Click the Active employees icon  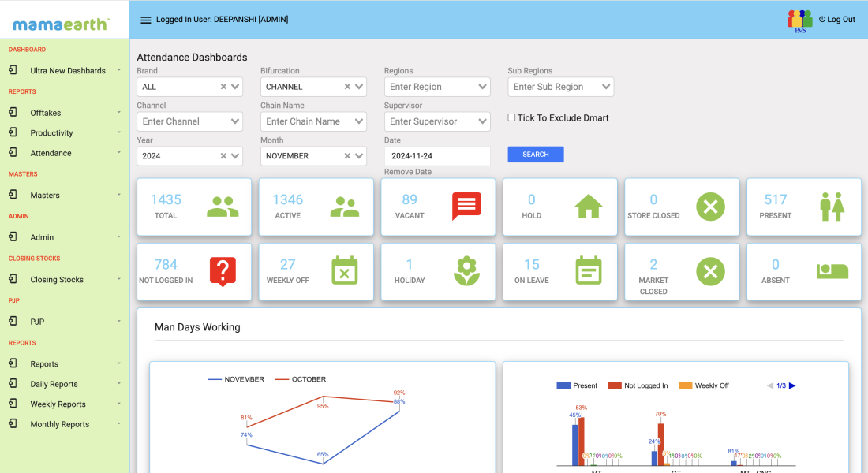(344, 207)
